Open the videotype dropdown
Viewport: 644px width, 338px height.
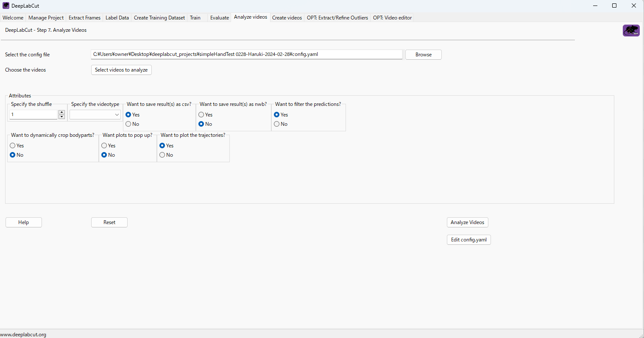pyautogui.click(x=95, y=115)
